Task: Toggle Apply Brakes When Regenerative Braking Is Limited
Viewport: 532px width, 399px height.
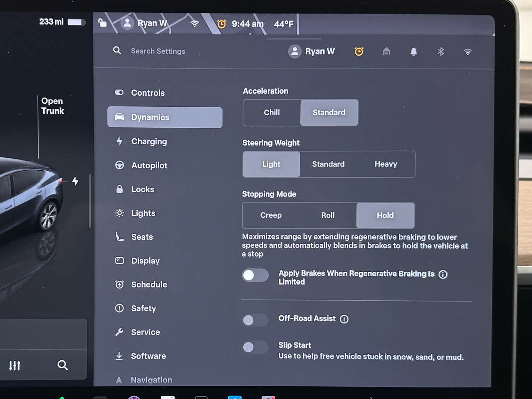Action: pyautogui.click(x=255, y=275)
